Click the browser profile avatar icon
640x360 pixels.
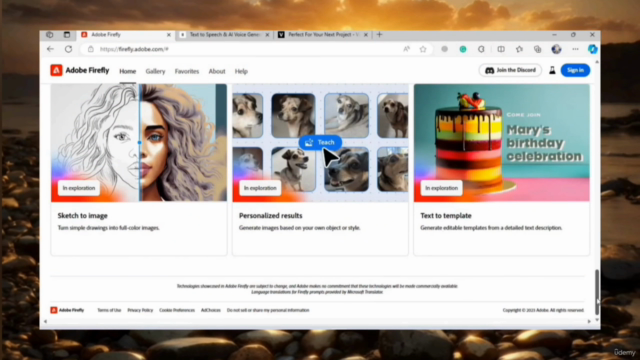556,49
